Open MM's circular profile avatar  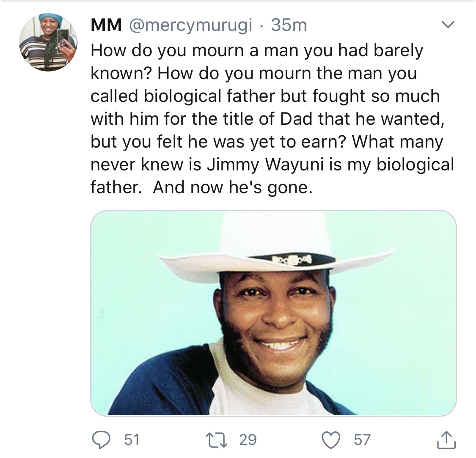pyautogui.click(x=48, y=42)
